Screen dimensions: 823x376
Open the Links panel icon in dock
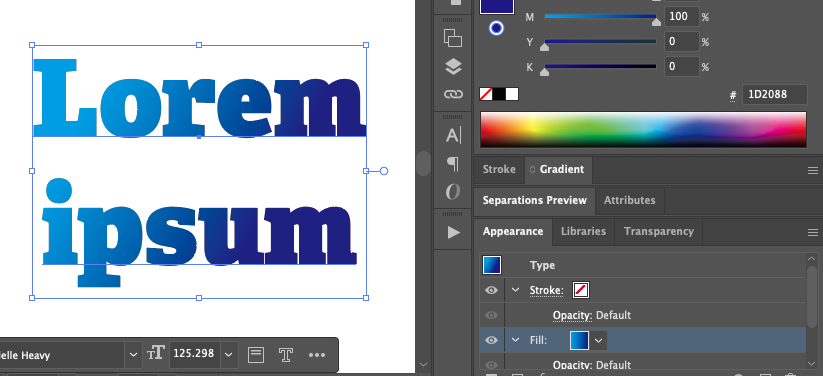point(452,94)
